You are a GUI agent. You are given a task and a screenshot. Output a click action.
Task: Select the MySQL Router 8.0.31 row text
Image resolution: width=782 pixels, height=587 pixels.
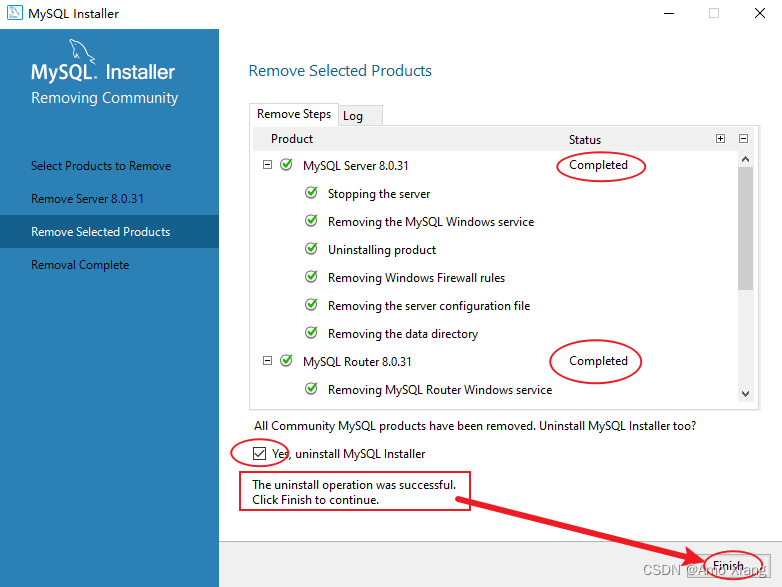(x=357, y=362)
